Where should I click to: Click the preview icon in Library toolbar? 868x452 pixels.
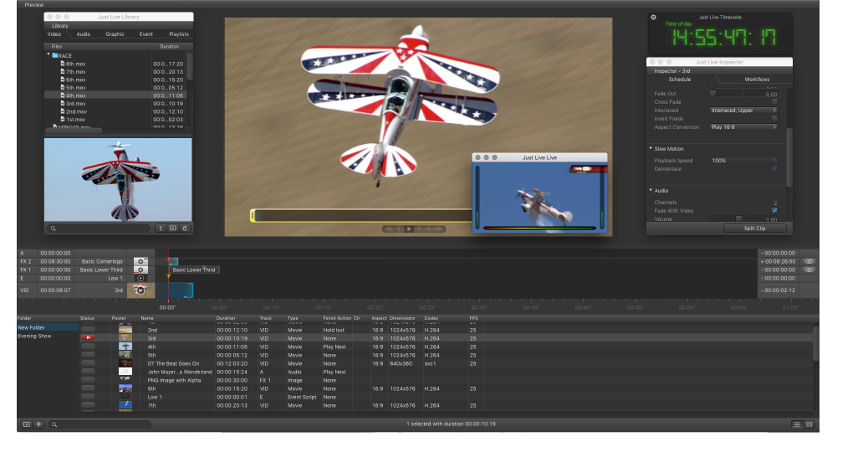173,229
